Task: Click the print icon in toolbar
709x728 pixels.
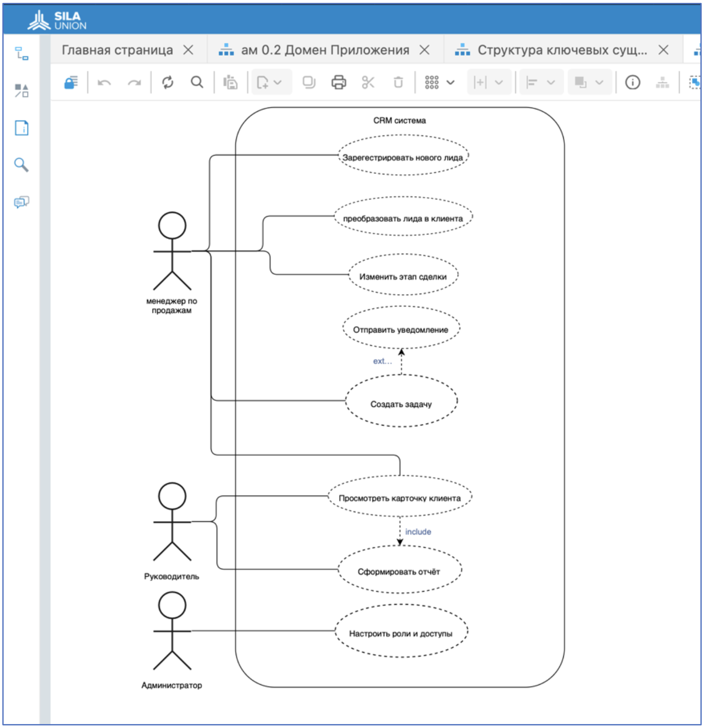Action: [x=338, y=82]
